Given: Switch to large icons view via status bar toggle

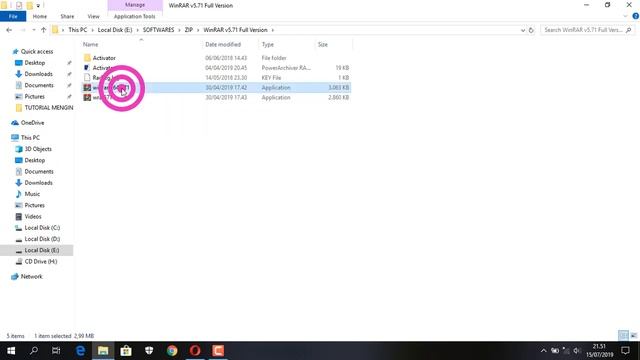Looking at the screenshot, I should tap(633, 336).
